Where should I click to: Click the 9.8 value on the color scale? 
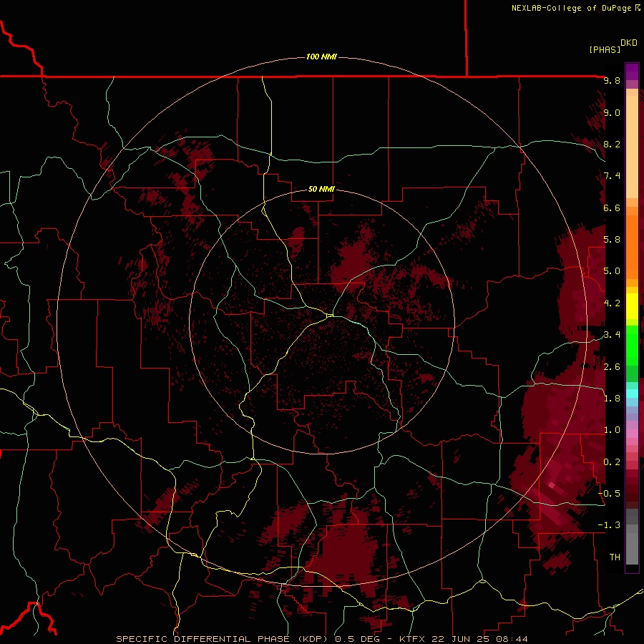[x=612, y=80]
